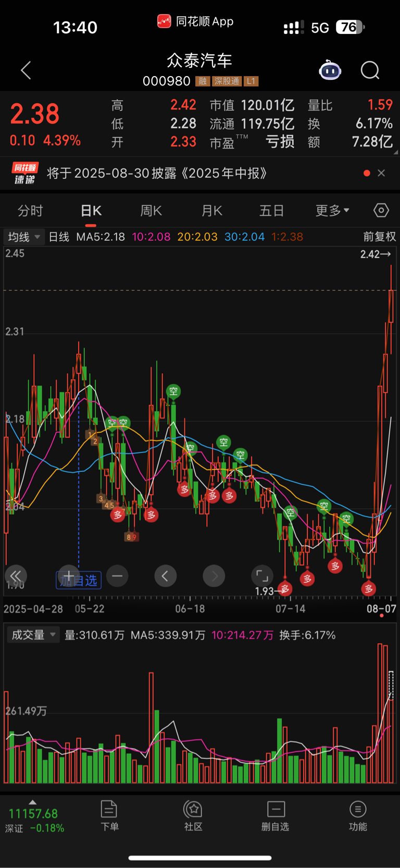The image size is (400, 868).
Task: Tap the 量:310.61万 volume label
Action: tap(94, 635)
